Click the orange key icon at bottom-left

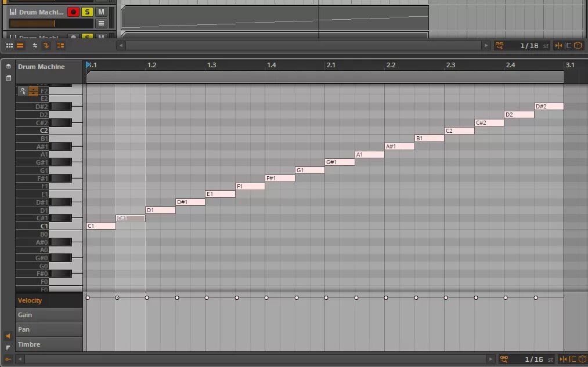click(x=8, y=359)
